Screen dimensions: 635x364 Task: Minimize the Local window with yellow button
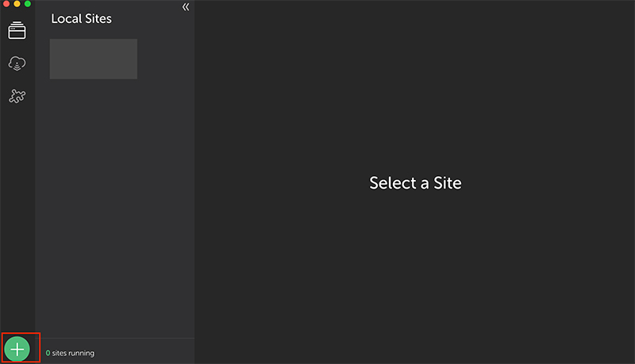click(17, 4)
